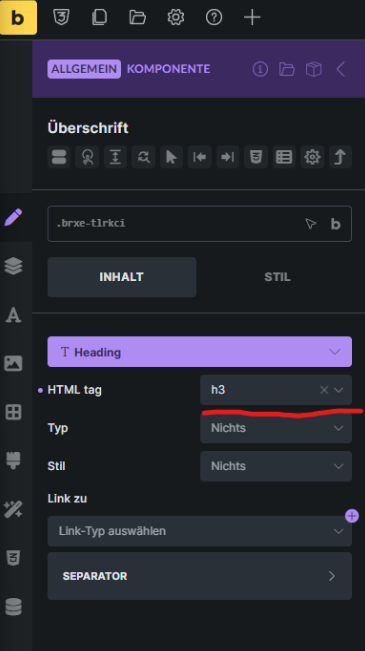Open the typography A icon in sidebar
This screenshot has height=651, width=365.
click(13, 315)
